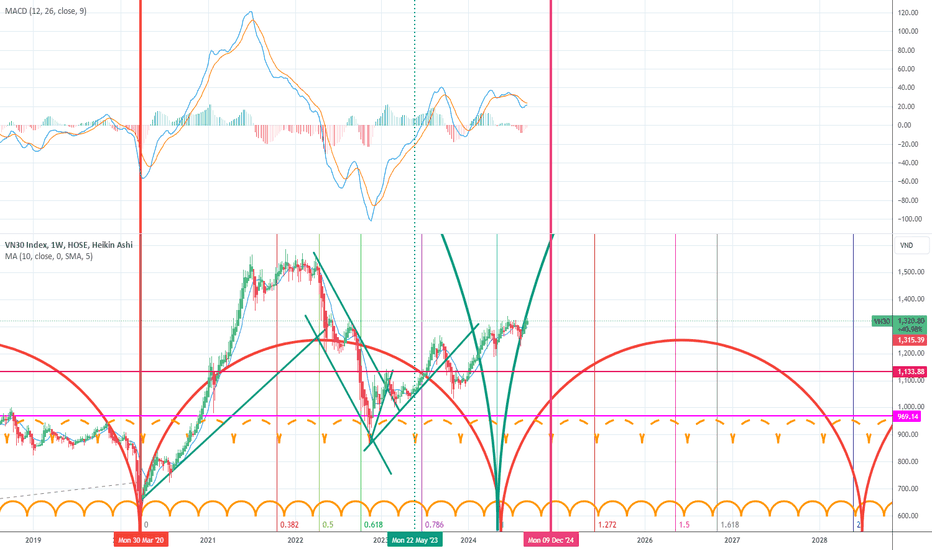Click the -100.00 MACD scale value
Viewport: 932px width, 550px height.
[x=908, y=219]
